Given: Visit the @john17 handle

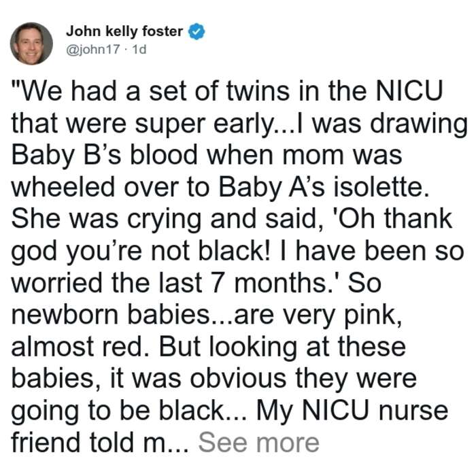Looking at the screenshot, I should pyautogui.click(x=93, y=50).
